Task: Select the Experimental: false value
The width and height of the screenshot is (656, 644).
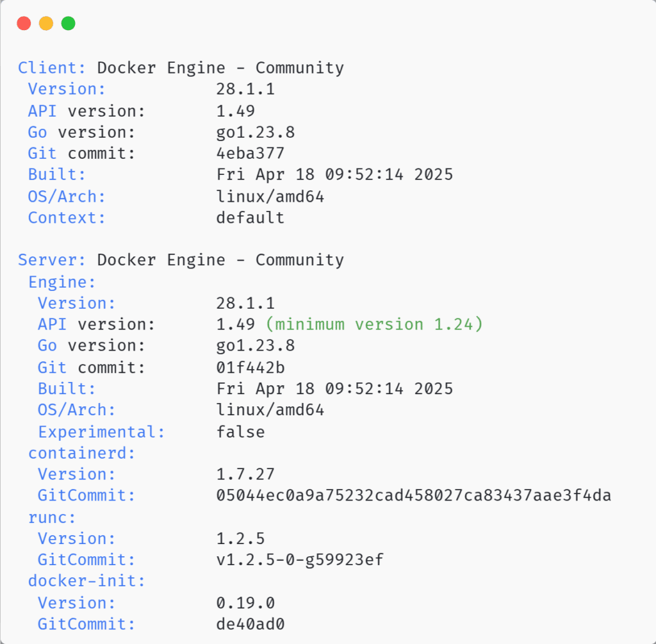Action: tap(240, 431)
